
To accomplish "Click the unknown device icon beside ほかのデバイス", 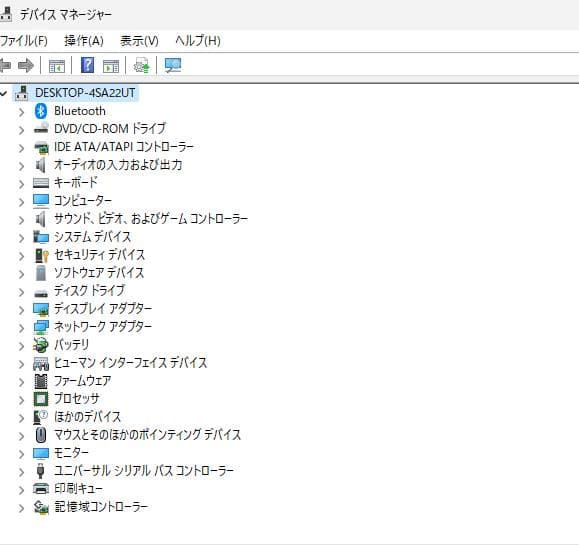I will [41, 417].
